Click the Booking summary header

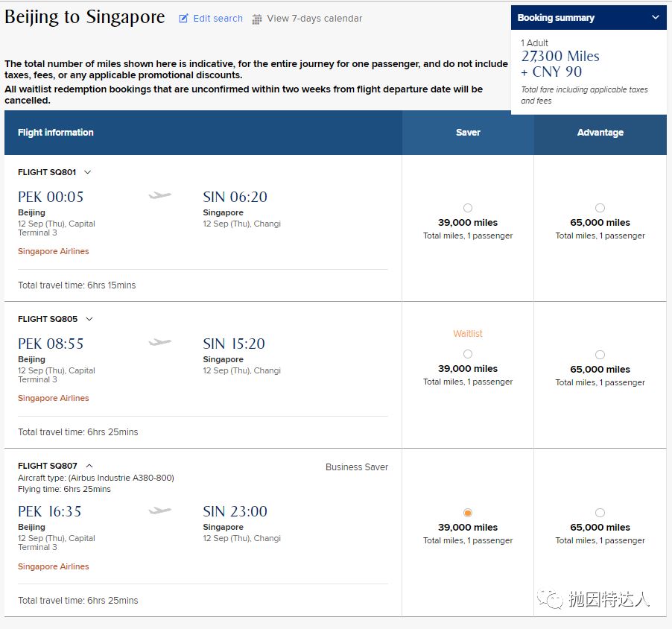point(589,18)
